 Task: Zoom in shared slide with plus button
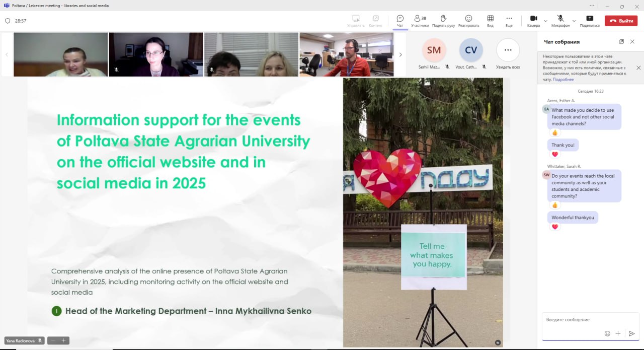[x=64, y=340]
